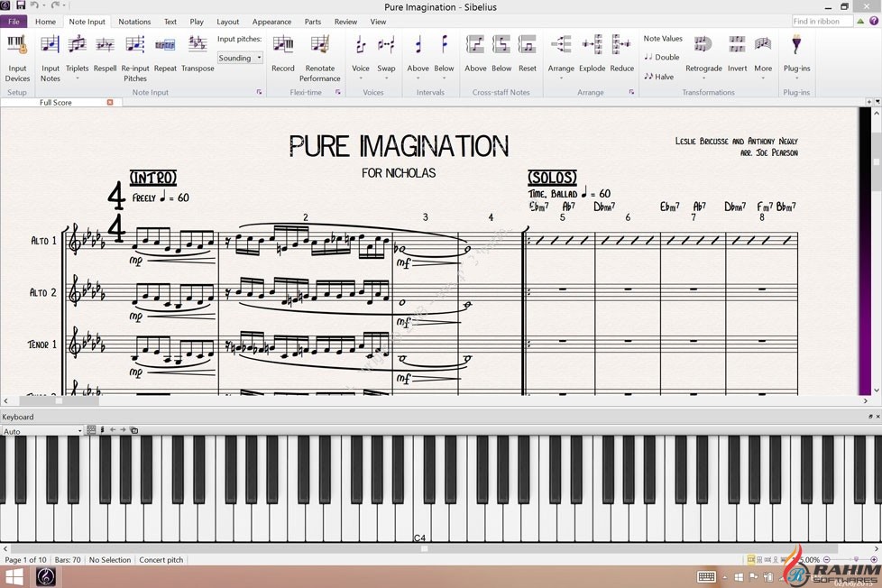This screenshot has width=882, height=588.
Task: Expand the Triplets options arrow
Action: pyautogui.click(x=78, y=78)
